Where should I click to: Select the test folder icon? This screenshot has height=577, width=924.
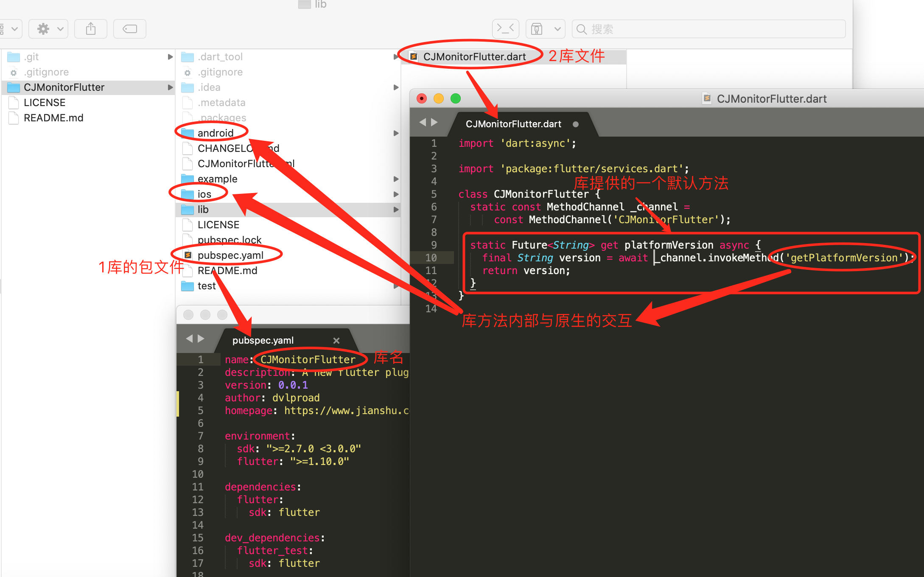[x=188, y=286]
